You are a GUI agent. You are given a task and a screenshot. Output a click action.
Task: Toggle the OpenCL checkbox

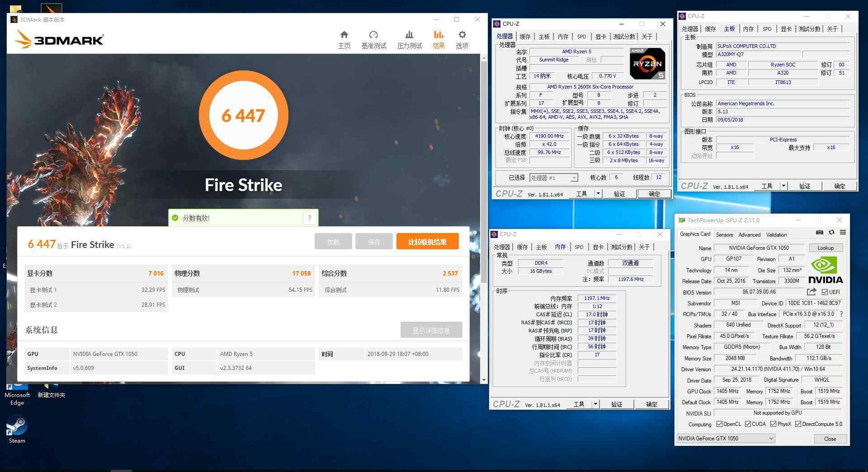coord(719,424)
